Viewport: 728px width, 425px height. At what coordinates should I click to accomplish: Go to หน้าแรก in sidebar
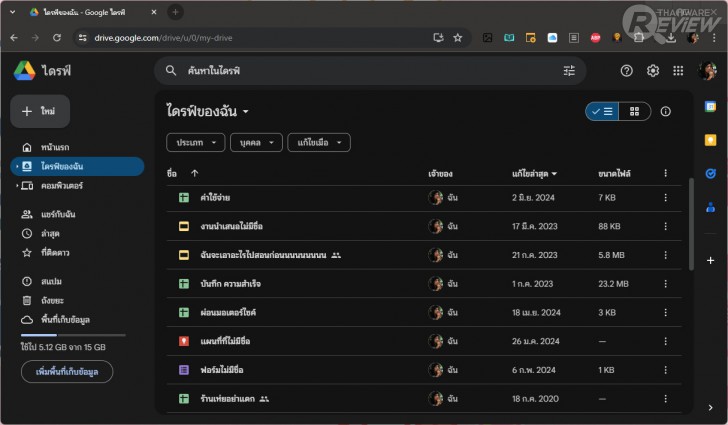pos(55,148)
